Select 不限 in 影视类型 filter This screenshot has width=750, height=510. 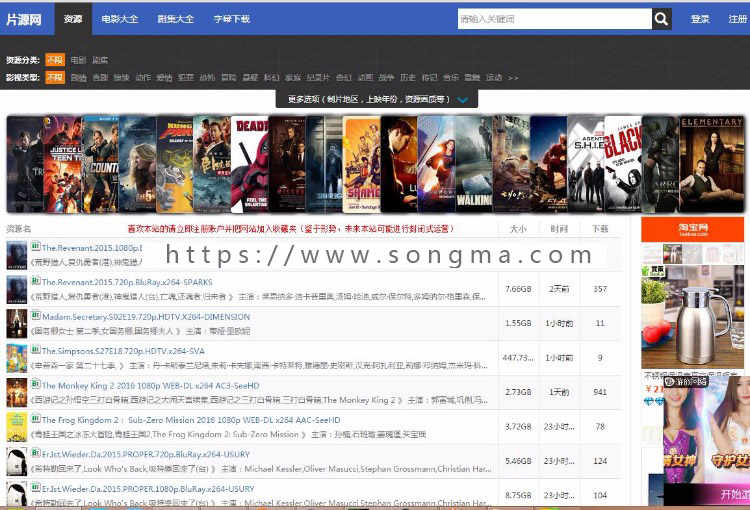55,77
